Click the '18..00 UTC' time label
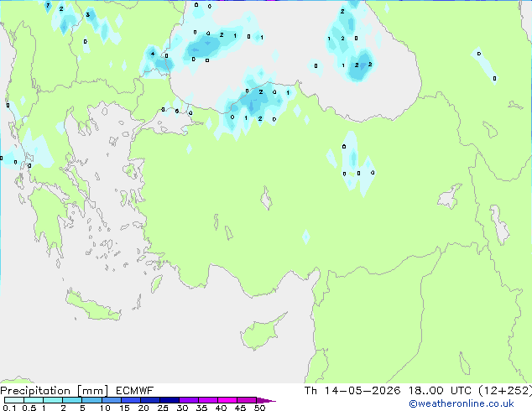 pyautogui.click(x=440, y=391)
